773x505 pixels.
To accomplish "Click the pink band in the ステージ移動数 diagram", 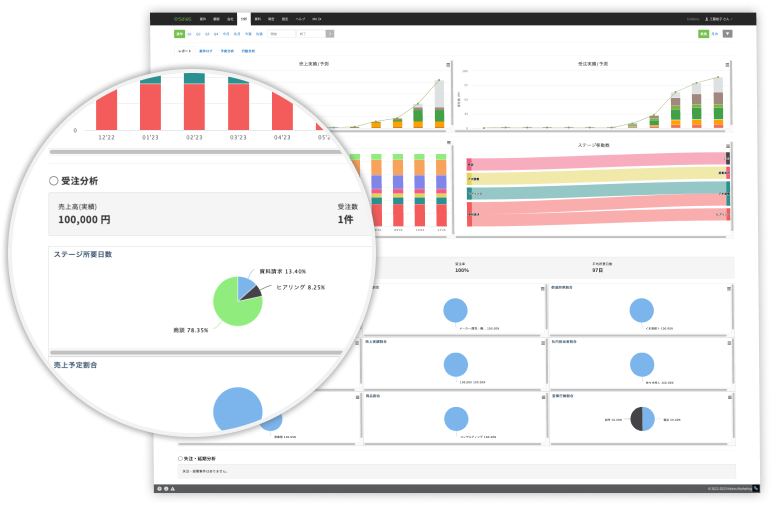I will (597, 162).
